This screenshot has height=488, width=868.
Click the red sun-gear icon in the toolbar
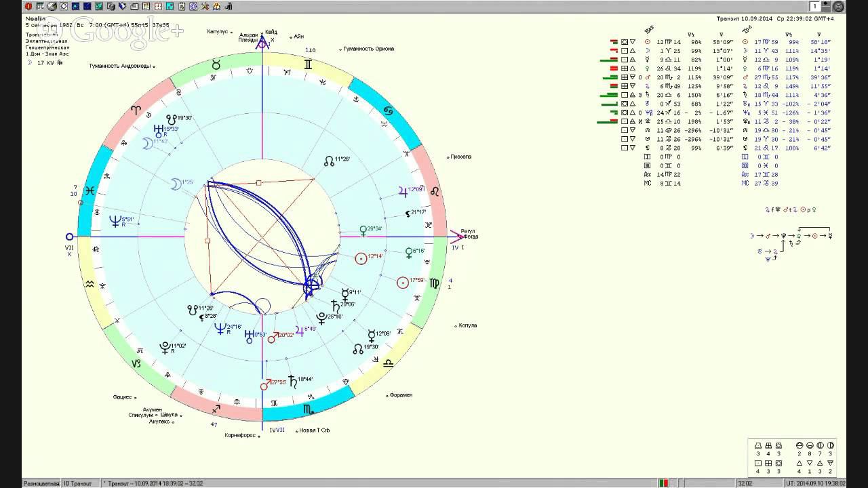[28, 6]
